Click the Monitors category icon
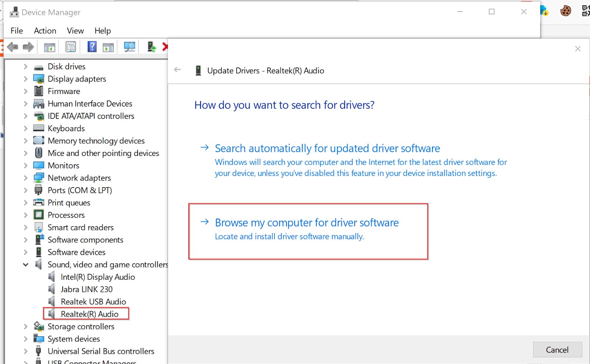The width and height of the screenshot is (590, 364). pyautogui.click(x=39, y=165)
